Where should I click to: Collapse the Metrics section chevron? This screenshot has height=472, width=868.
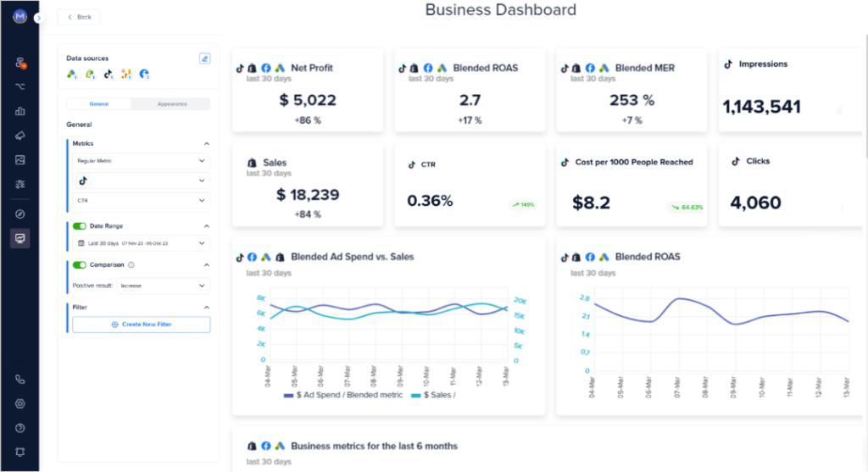[x=206, y=144]
